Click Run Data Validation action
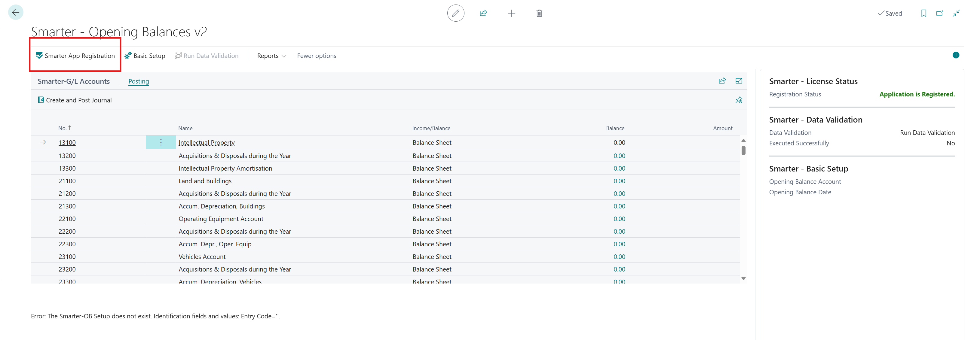This screenshot has height=340, width=980. 207,56
